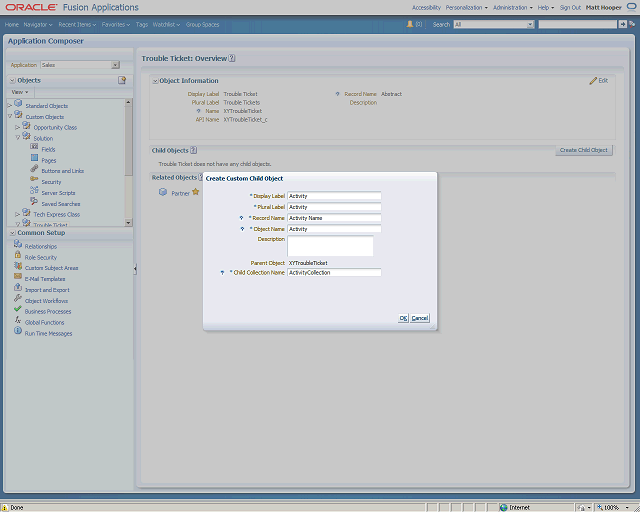Click the Create Child Object button

pos(584,150)
